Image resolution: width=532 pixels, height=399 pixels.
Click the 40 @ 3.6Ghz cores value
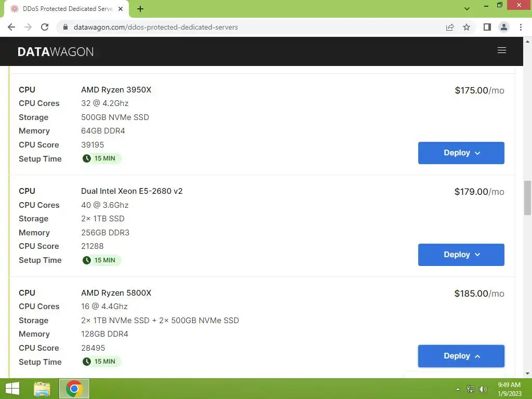click(x=105, y=205)
